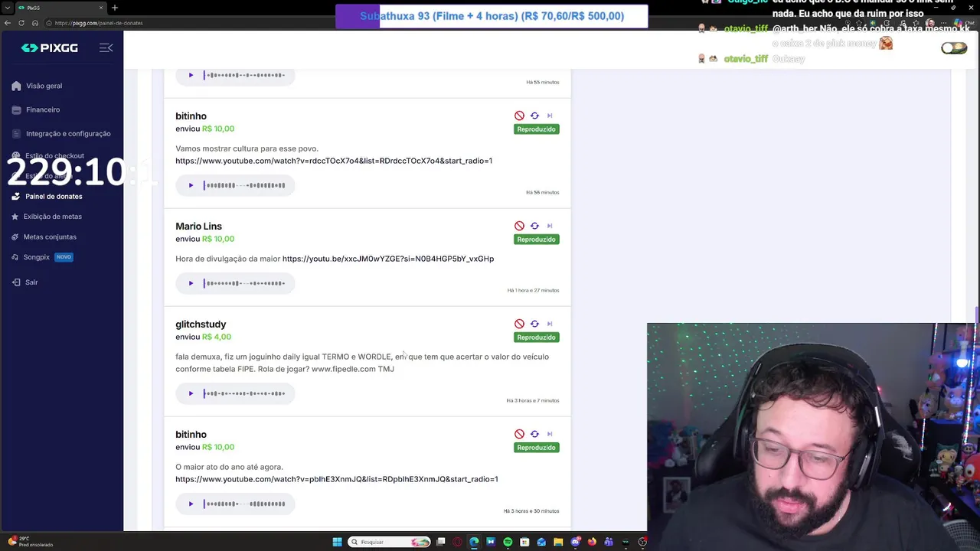Replay the glitchstudy donation alert
The image size is (980, 551).
(x=534, y=324)
